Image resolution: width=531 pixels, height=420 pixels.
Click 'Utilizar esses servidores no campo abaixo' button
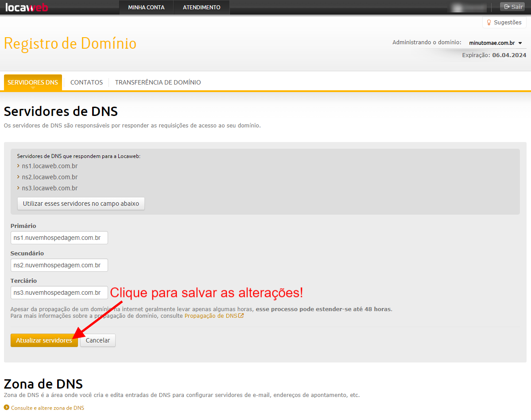point(81,204)
